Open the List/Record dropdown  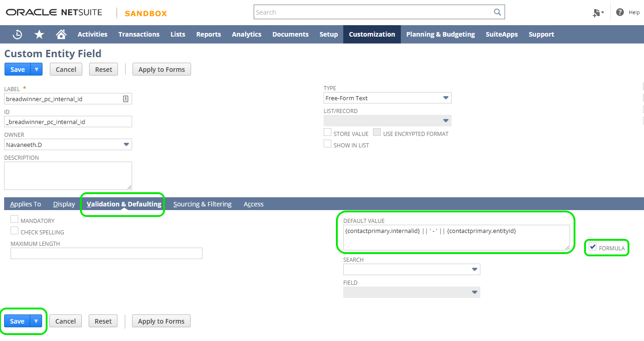click(387, 120)
